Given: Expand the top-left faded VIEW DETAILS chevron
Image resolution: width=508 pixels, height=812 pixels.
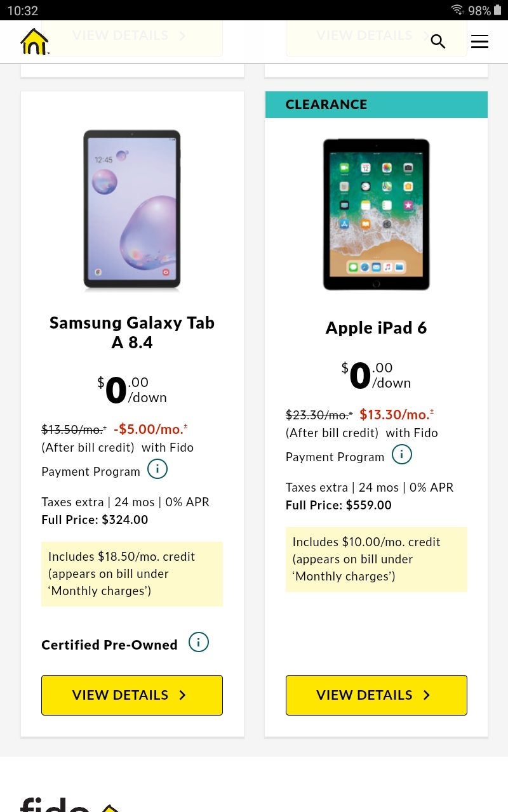Looking at the screenshot, I should (x=182, y=35).
